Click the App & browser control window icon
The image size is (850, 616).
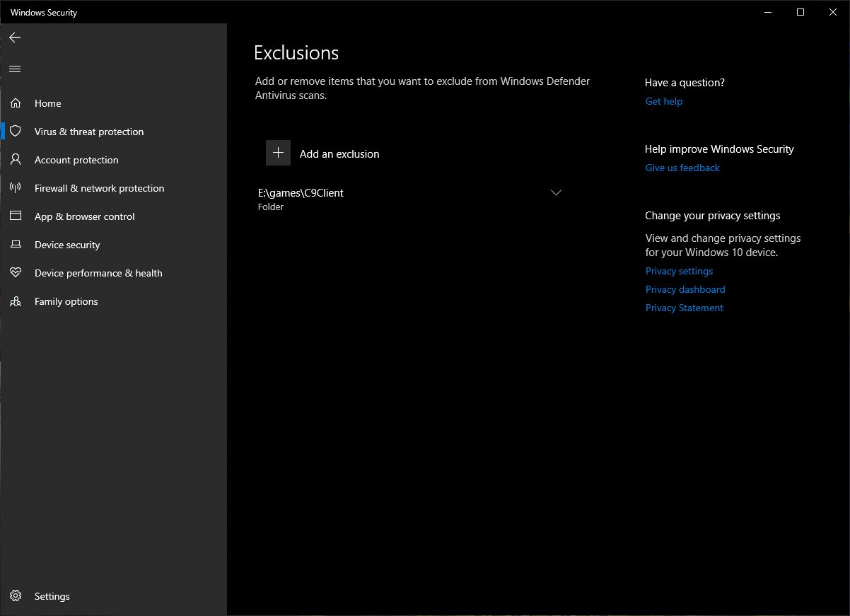coord(16,216)
